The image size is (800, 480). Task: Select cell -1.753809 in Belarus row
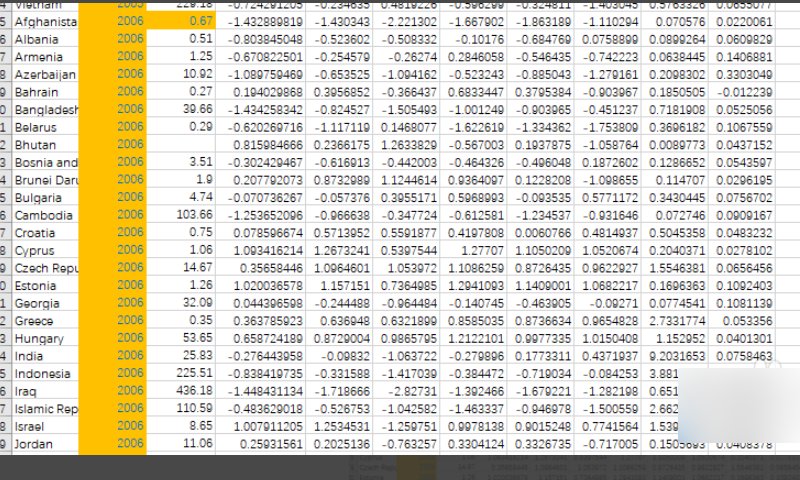(608, 127)
